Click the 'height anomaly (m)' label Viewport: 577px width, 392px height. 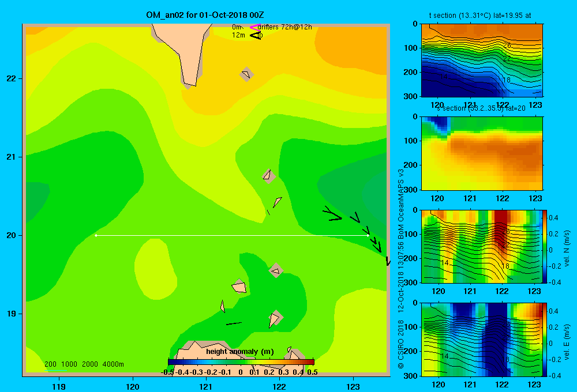[240, 352]
